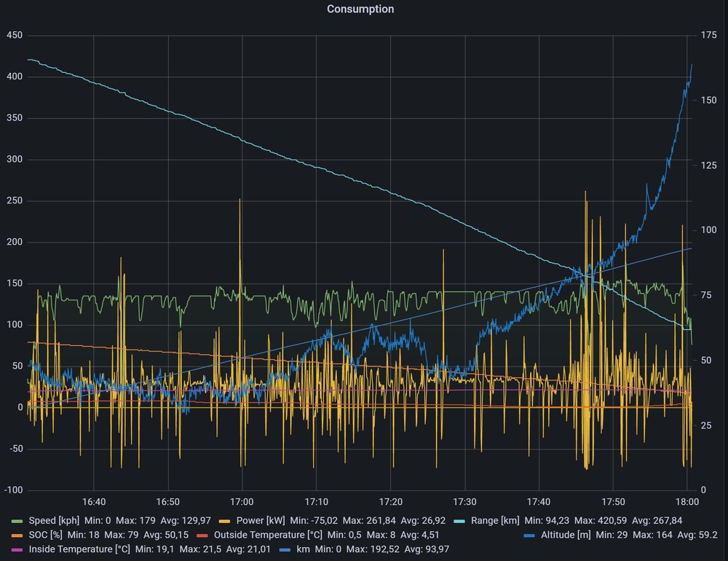The width and height of the screenshot is (728, 561).
Task: Click the blue km series color swatch
Action: tap(285, 549)
